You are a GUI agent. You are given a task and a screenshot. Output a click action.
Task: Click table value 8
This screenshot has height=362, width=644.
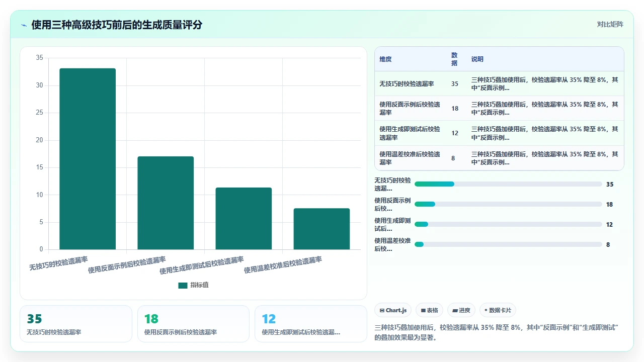tap(453, 158)
